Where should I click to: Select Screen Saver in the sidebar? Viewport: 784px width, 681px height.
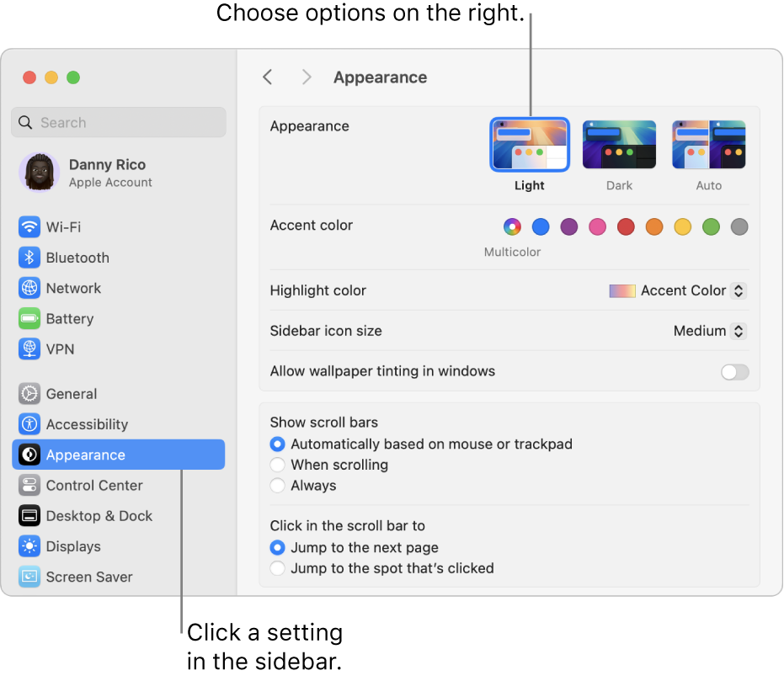[x=91, y=577]
